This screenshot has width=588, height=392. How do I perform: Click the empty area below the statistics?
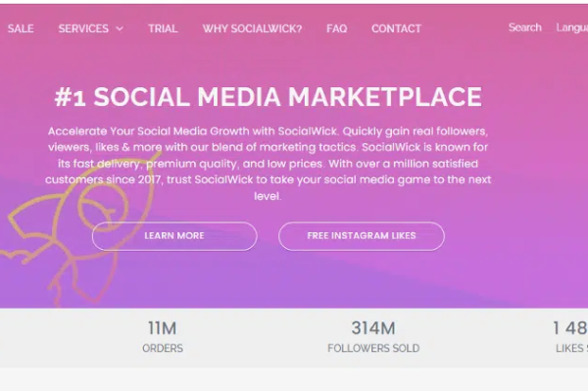pyautogui.click(x=294, y=380)
